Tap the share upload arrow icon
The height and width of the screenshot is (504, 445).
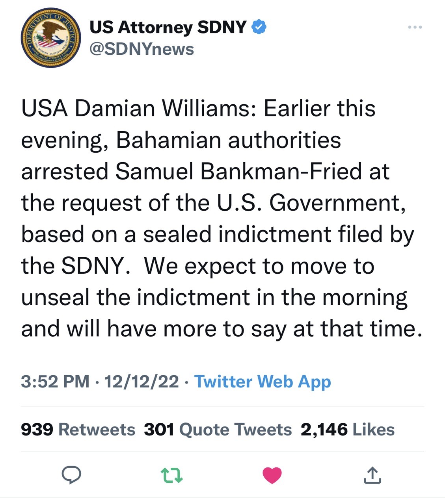[372, 475]
